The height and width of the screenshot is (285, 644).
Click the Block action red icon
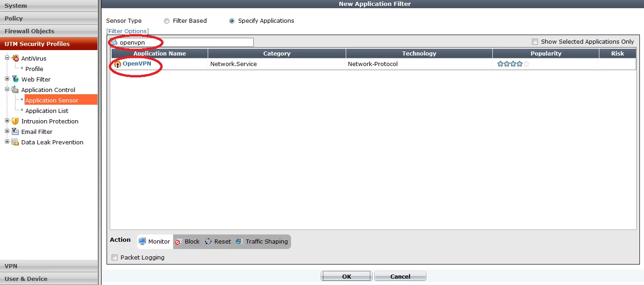coord(179,242)
